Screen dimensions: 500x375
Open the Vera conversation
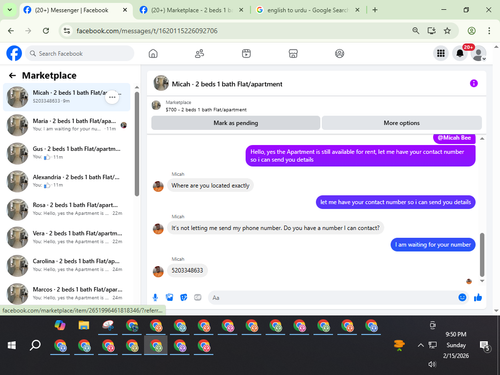pos(67,237)
